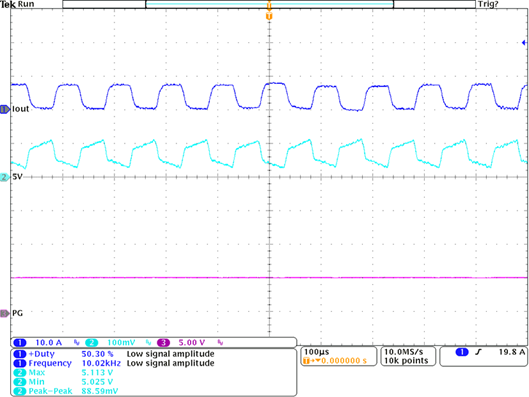Click the trigger readout showing 19.8 A
Image resolution: width=529 pixels, height=397 pixels.
point(512,352)
